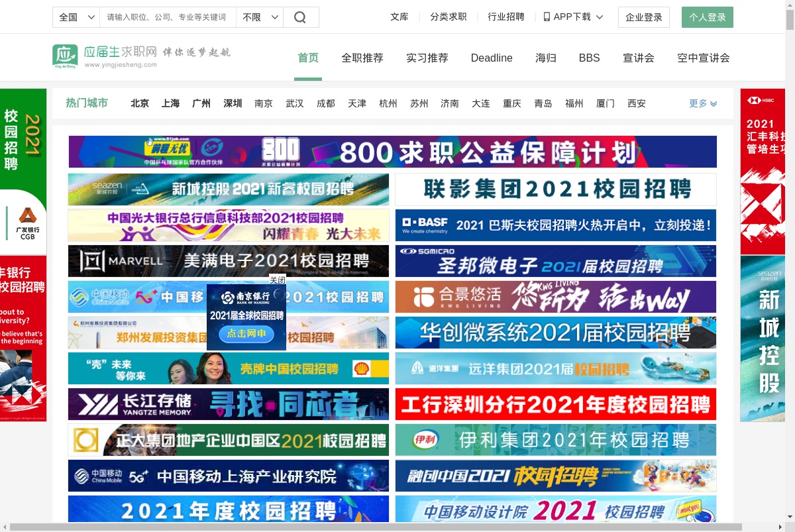Open 圣邦微电子2021届校园招聘 banner

pos(556,261)
